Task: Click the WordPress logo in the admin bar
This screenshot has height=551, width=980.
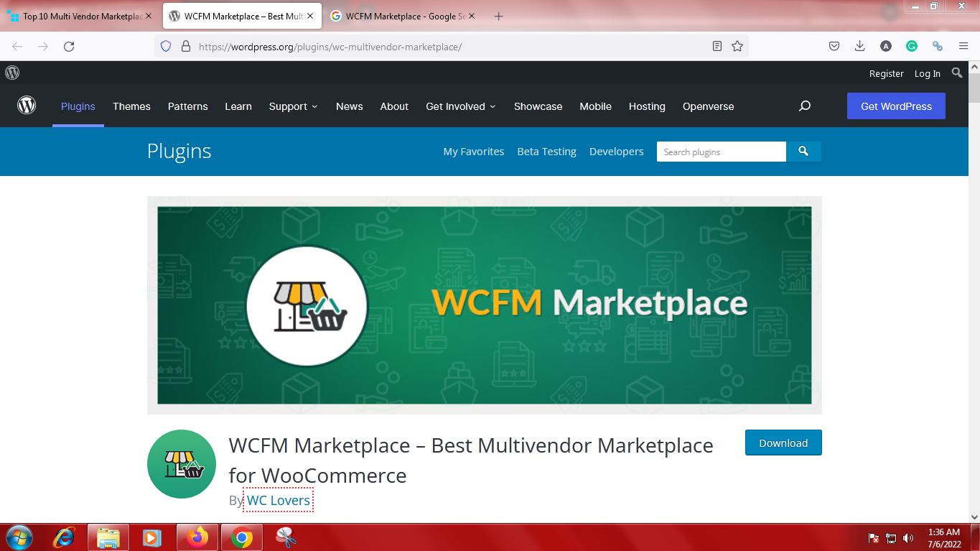Action: [x=12, y=73]
